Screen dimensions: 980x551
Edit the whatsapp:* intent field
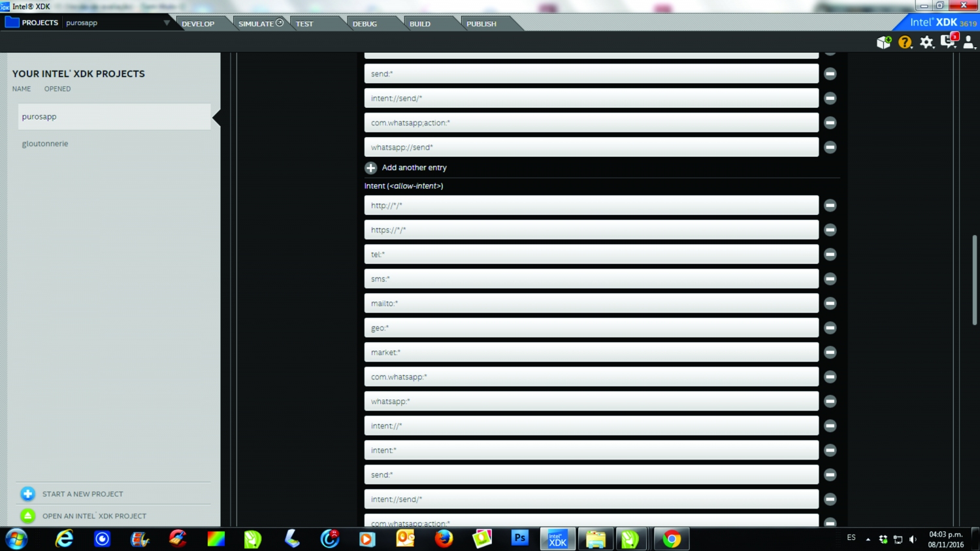point(591,401)
